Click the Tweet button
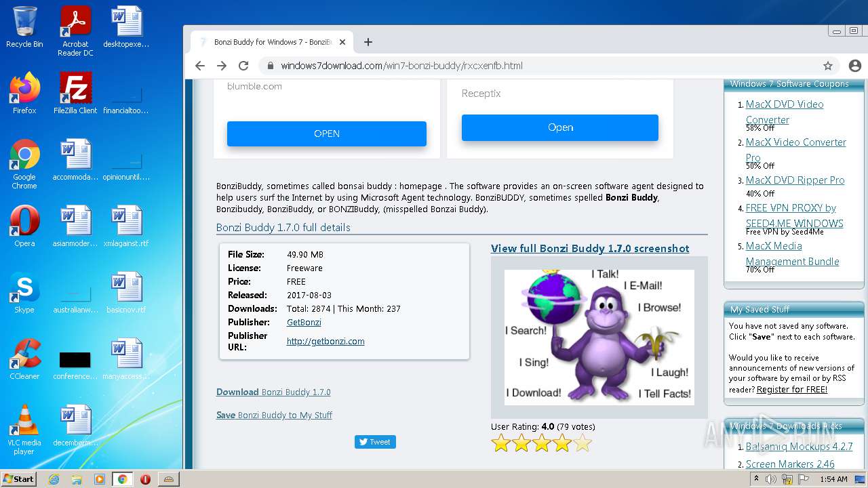 coord(375,442)
